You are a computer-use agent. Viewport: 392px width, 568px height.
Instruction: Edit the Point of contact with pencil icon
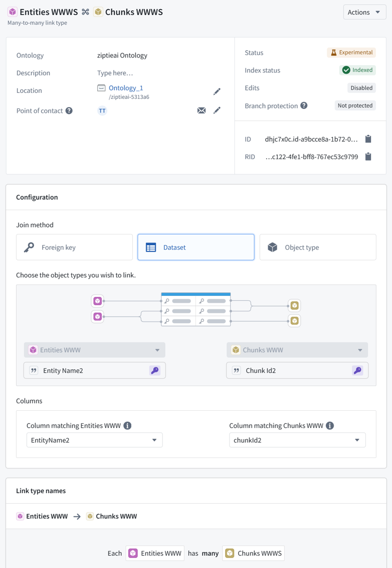[217, 110]
